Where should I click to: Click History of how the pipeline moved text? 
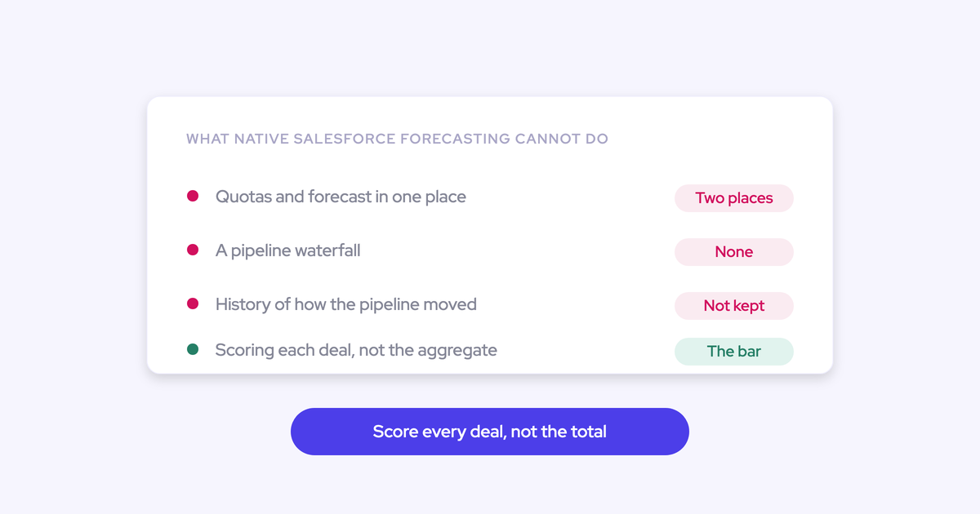tap(346, 304)
